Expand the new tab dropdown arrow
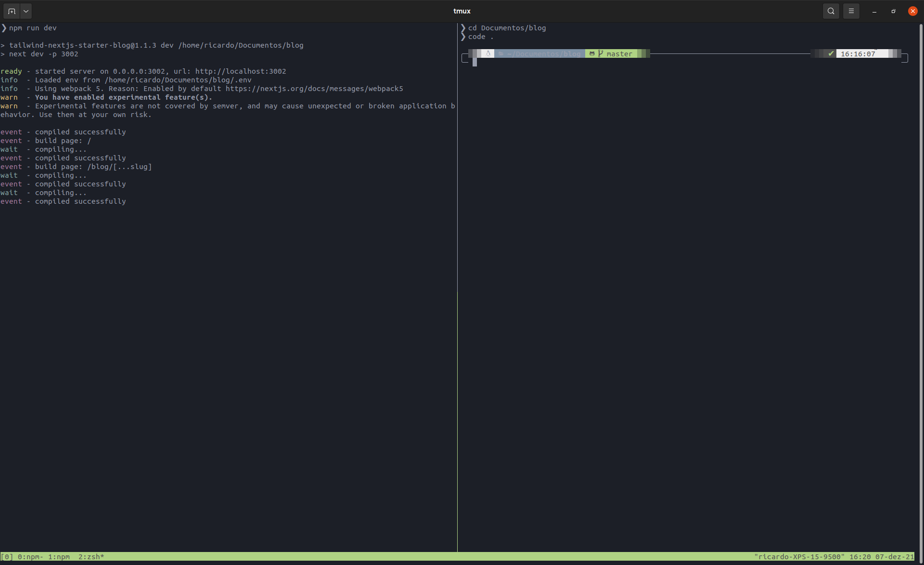This screenshot has width=924, height=565. click(x=26, y=11)
